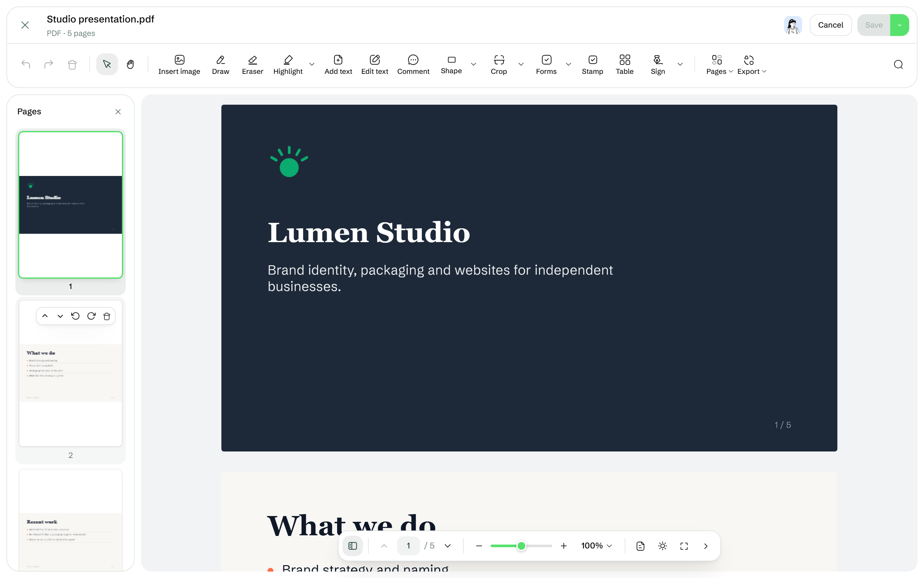Add a Comment annotation
This screenshot has width=924, height=578.
tap(413, 65)
